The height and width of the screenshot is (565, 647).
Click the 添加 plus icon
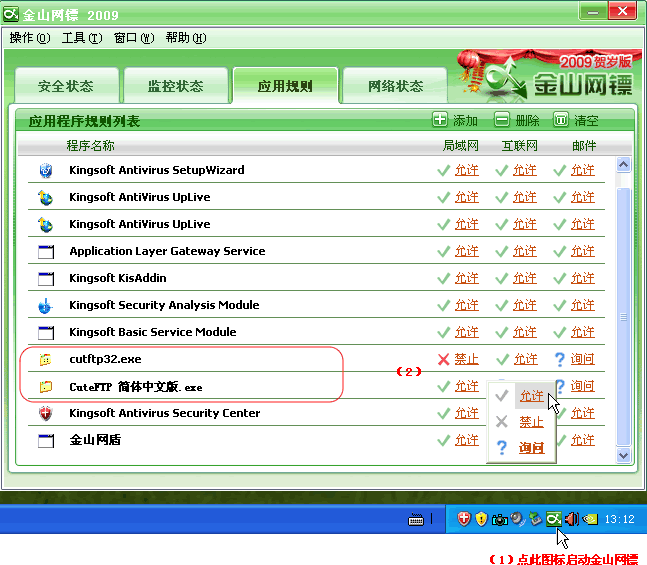[x=439, y=120]
